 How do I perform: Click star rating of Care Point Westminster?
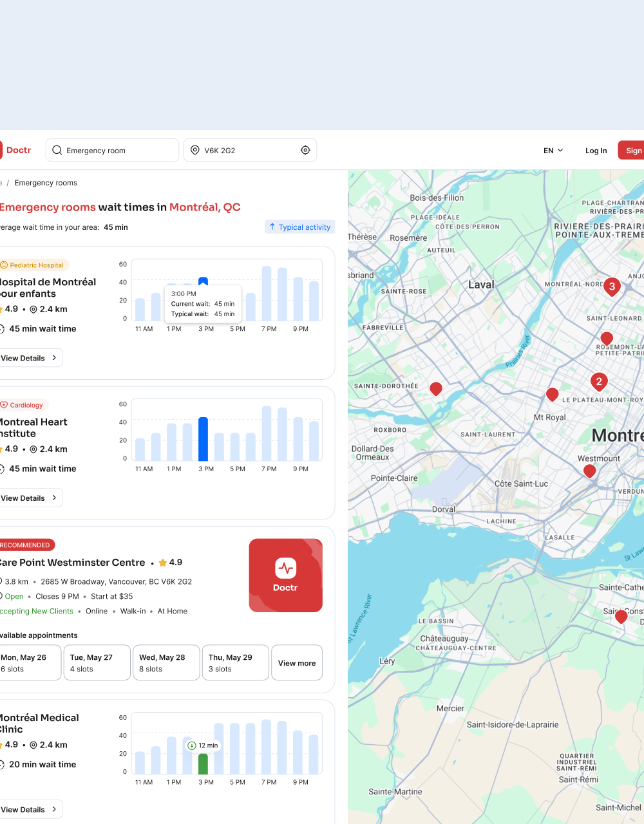pos(171,562)
